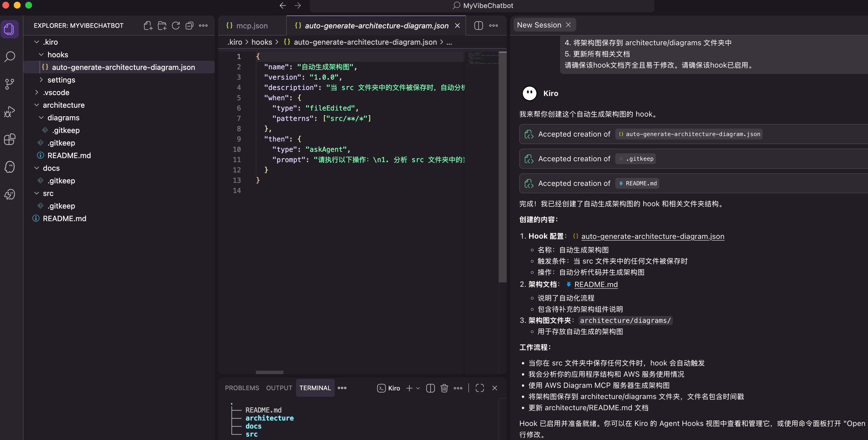Screen dimensions: 868x440
Task: Click the New File icon in Explorer
Action: (x=148, y=25)
